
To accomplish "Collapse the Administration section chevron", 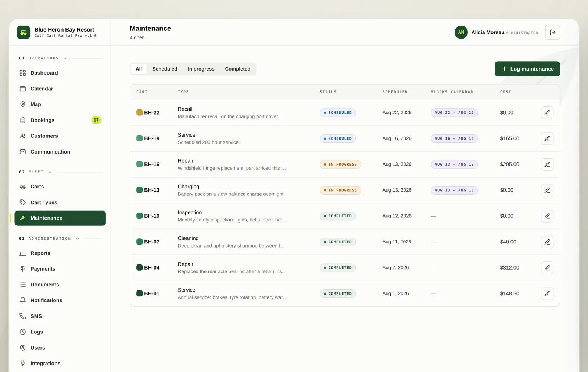I will (x=78, y=239).
